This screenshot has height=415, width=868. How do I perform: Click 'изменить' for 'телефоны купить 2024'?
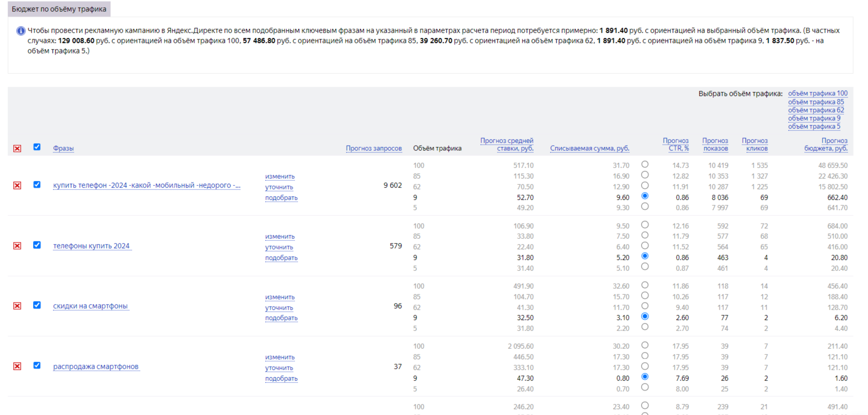tap(280, 237)
